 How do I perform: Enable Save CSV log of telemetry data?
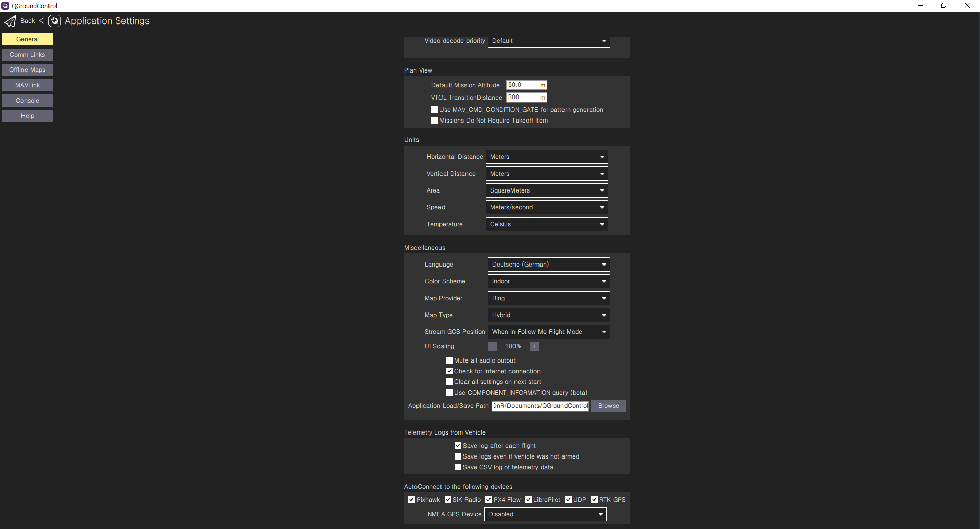coord(458,467)
